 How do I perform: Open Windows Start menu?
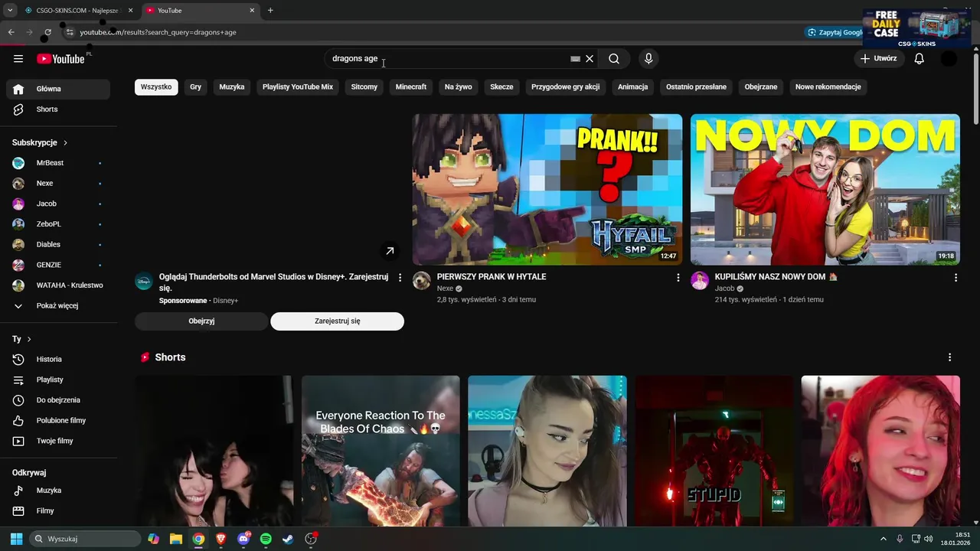click(x=16, y=539)
